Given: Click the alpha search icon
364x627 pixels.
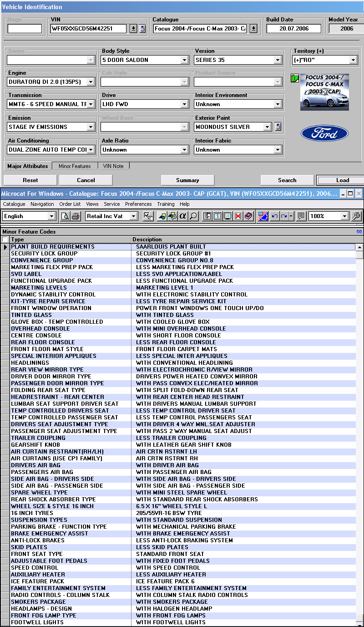Looking at the screenshot, I should (x=183, y=216).
